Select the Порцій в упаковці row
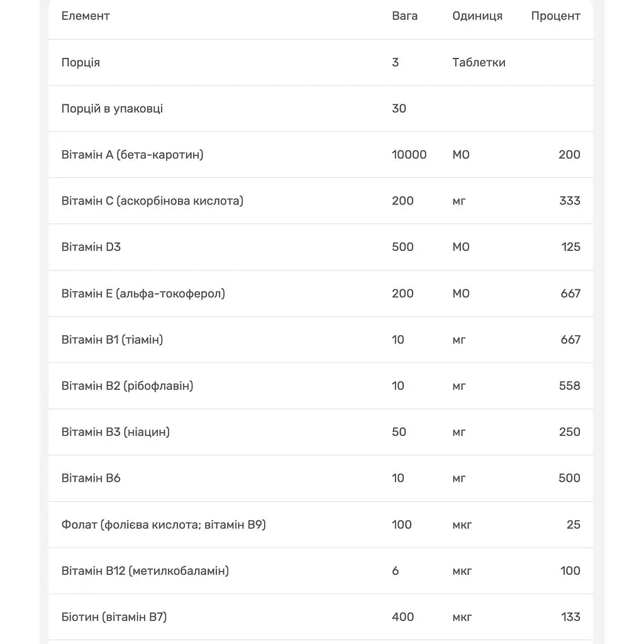The width and height of the screenshot is (644, 644). pyautogui.click(x=321, y=109)
